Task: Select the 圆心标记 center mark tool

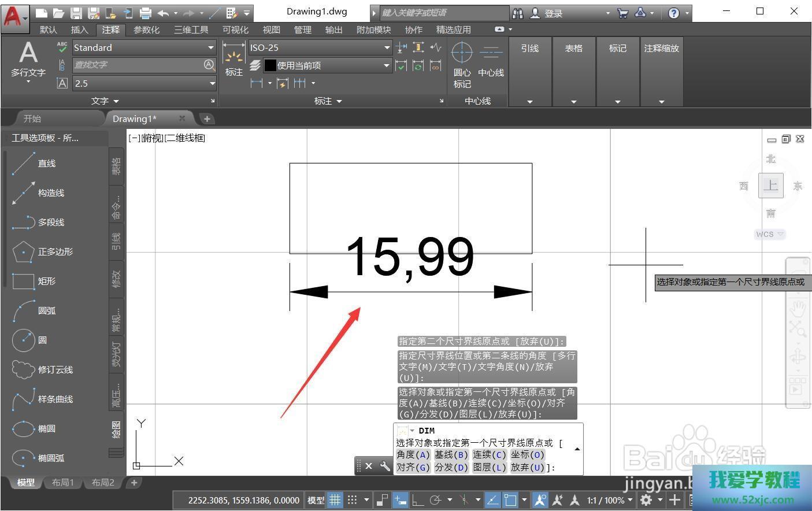Action: point(462,64)
